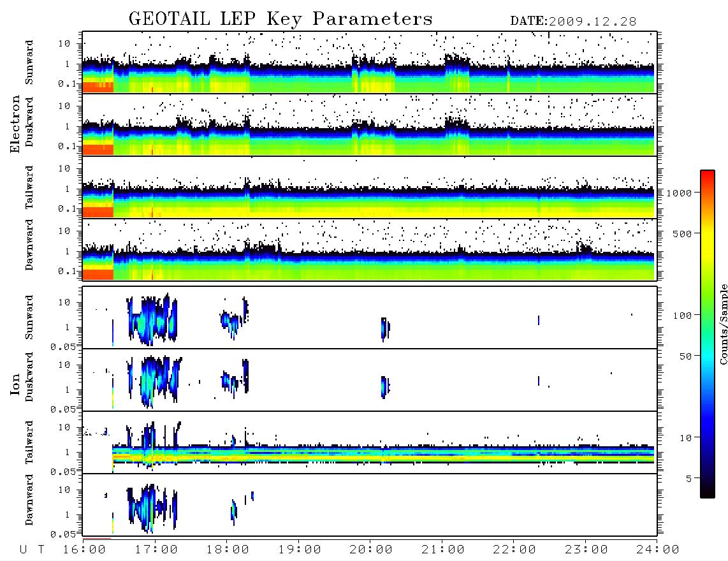Click the '20:00' time tick label

[x=371, y=550]
